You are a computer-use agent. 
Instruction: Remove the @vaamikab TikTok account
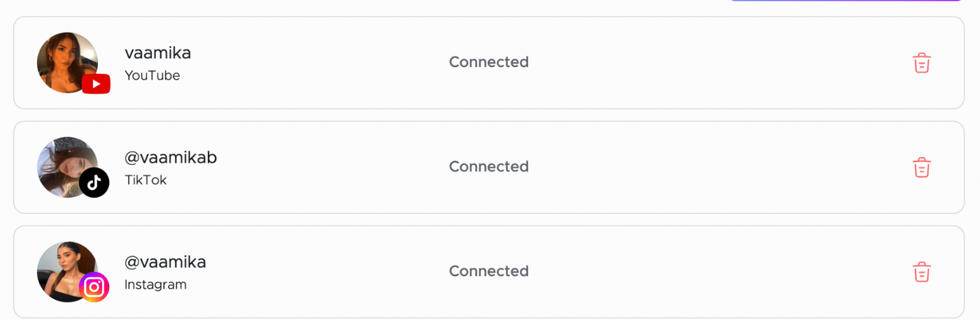point(922,168)
